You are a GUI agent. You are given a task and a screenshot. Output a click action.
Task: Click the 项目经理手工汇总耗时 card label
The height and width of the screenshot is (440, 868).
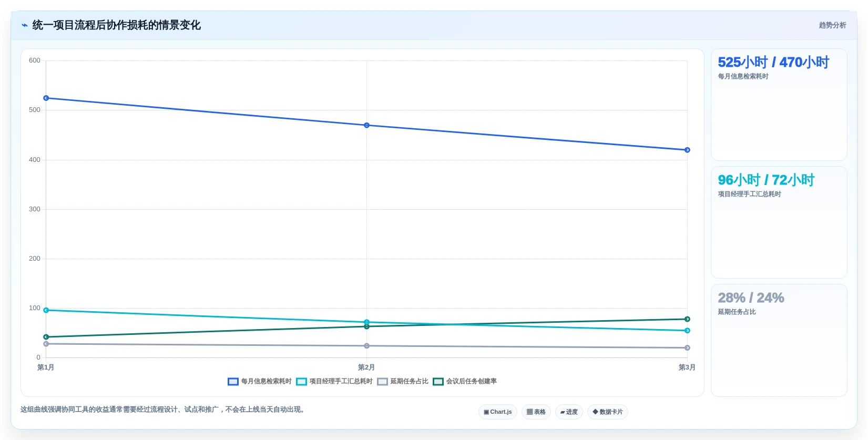click(749, 194)
